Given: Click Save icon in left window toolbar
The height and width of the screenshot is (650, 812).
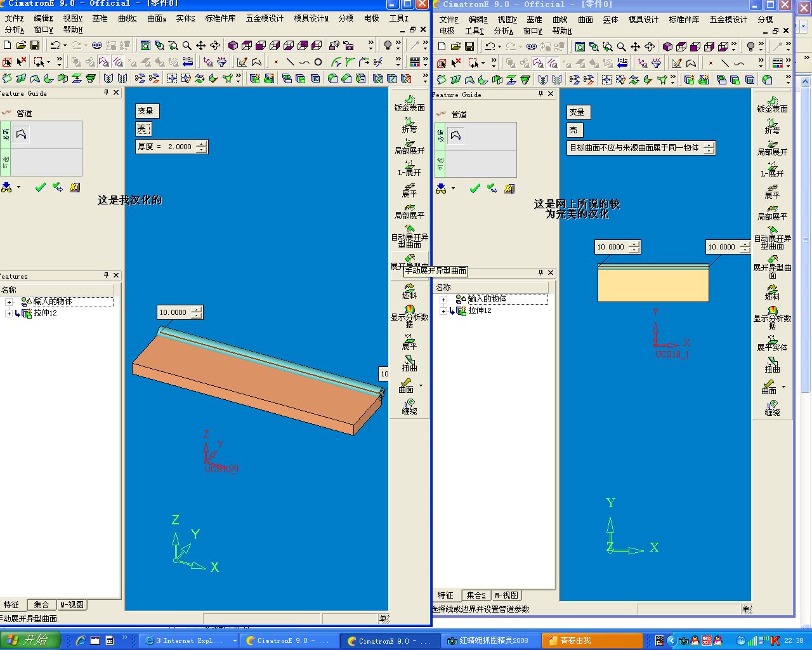Looking at the screenshot, I should click(35, 46).
